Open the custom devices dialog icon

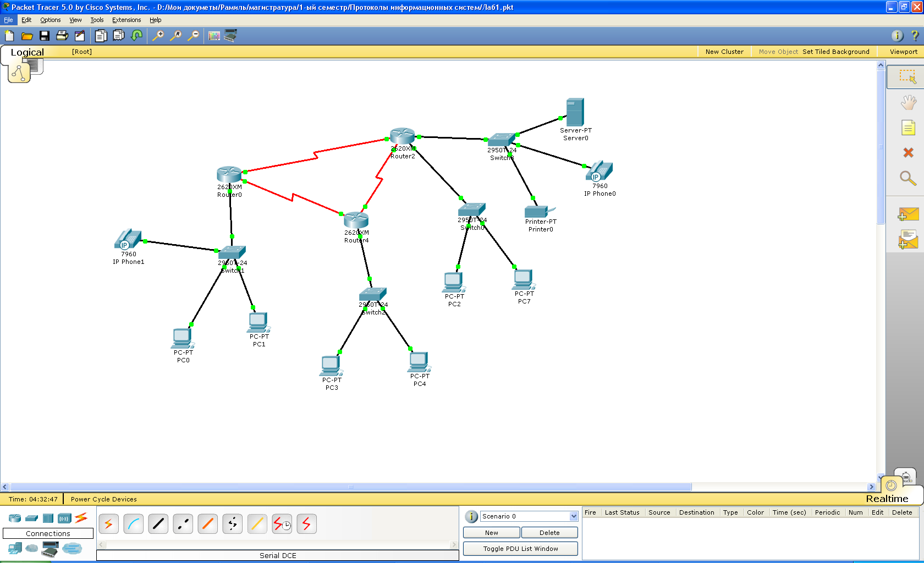coord(231,36)
